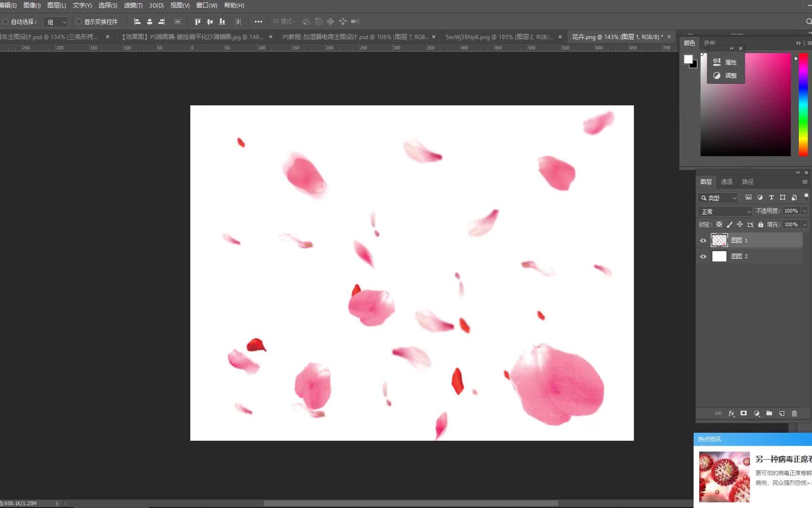This screenshot has height=508, width=812.
Task: Click the hue spectrum slider
Action: pyautogui.click(x=803, y=104)
